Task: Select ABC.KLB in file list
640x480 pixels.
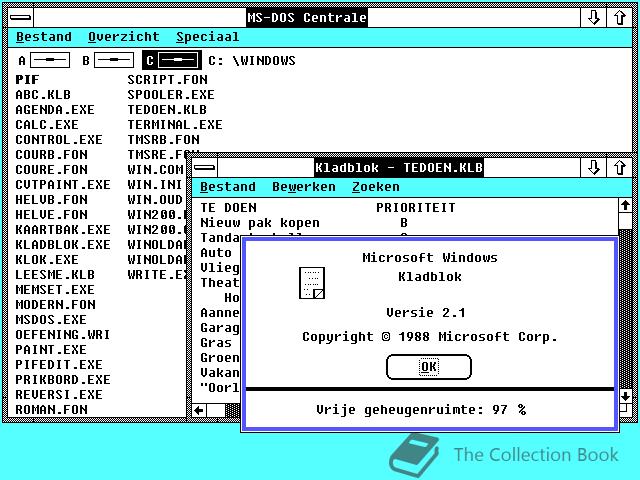Action: pos(43,95)
